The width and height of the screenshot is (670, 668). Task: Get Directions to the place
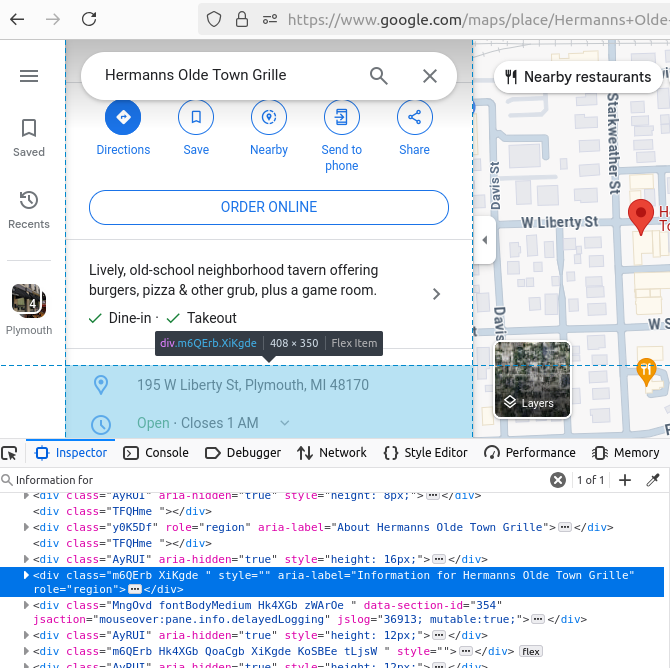point(123,128)
